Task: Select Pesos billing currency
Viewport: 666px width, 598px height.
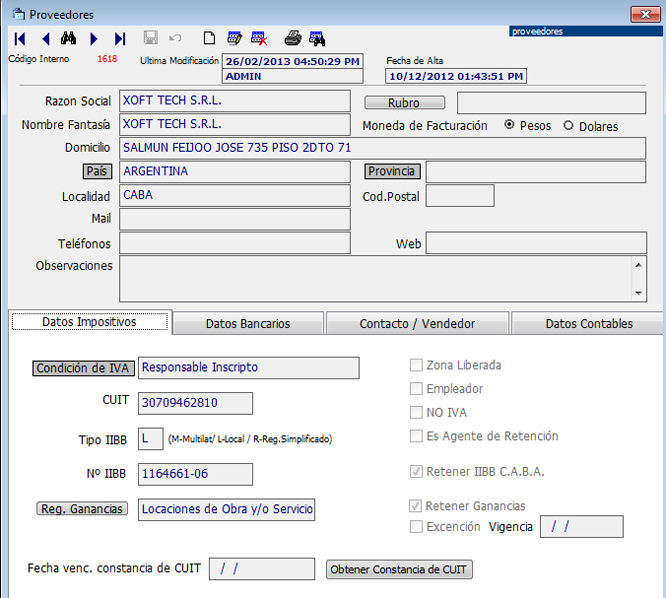Action: [510, 126]
